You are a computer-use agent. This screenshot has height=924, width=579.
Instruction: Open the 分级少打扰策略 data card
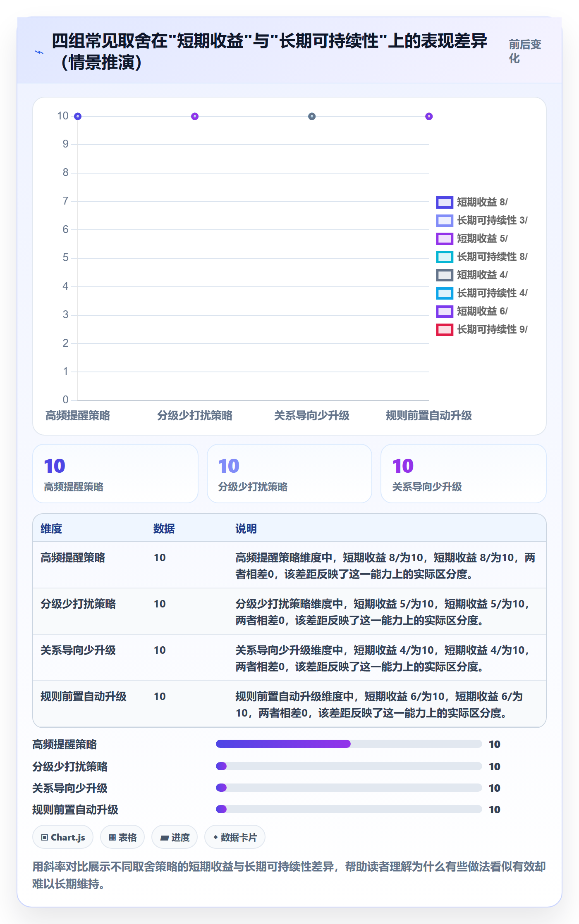[x=289, y=474]
